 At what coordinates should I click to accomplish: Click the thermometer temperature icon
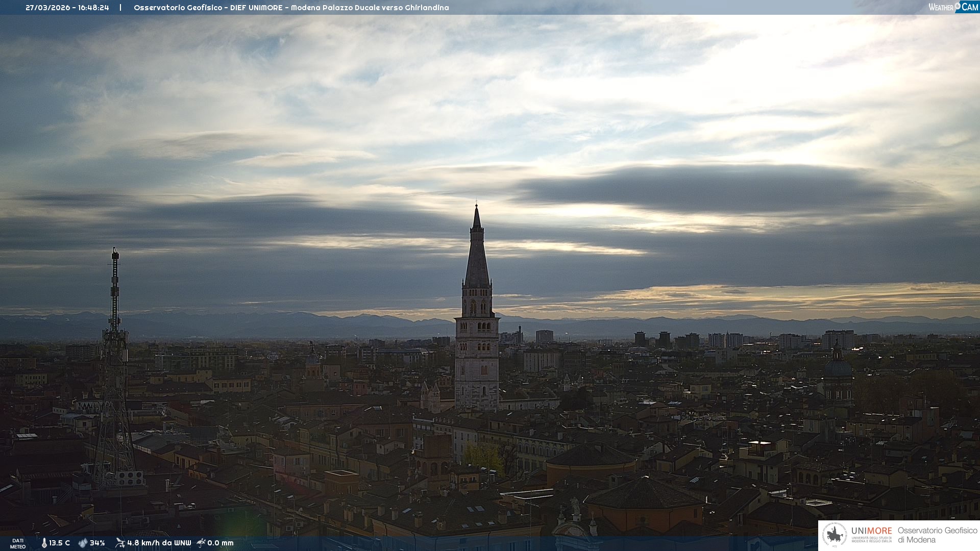44,543
